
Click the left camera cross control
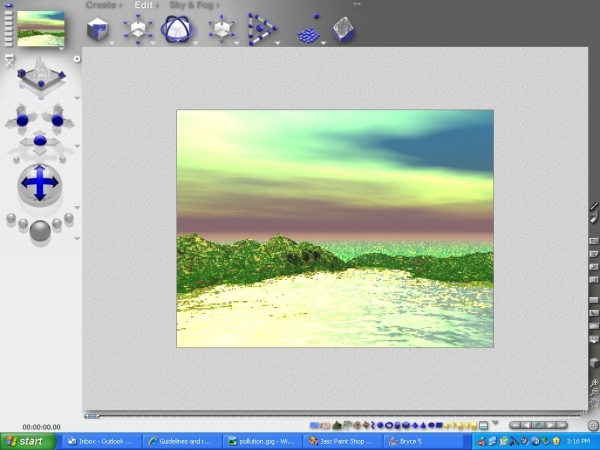(22, 120)
